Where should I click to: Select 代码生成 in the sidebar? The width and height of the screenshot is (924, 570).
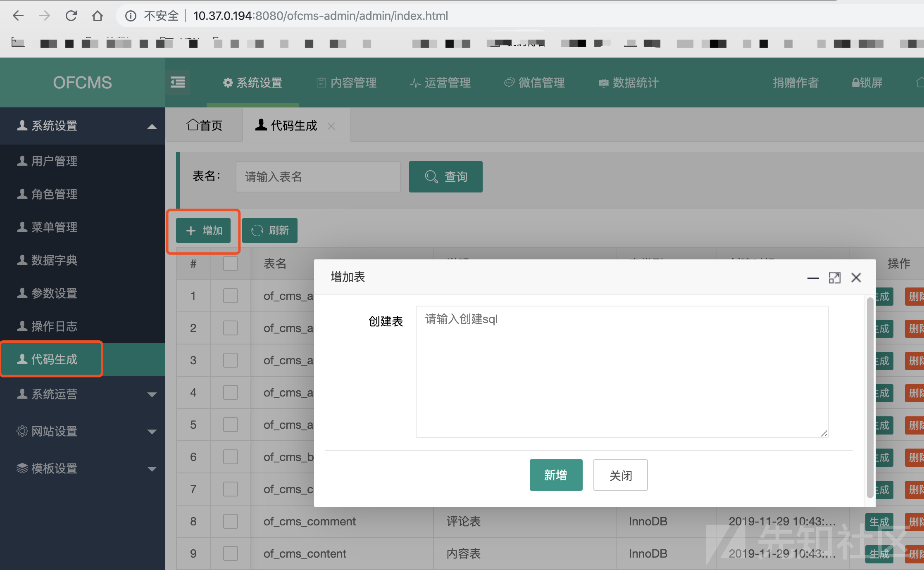83,359
